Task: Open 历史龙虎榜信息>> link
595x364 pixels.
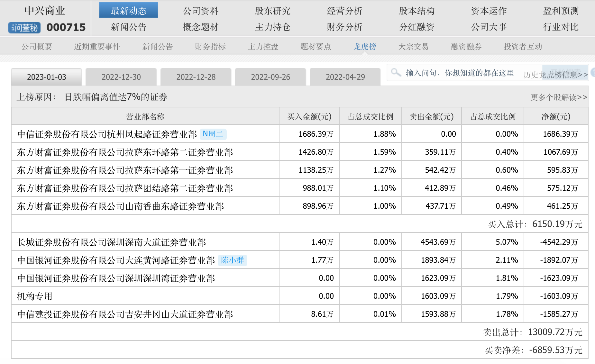Action: [556, 75]
